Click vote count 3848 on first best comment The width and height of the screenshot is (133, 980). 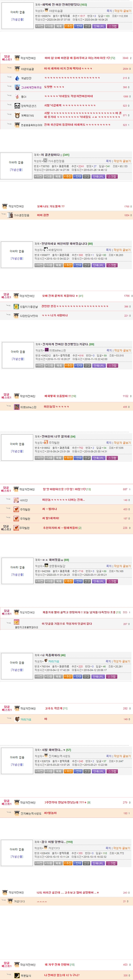125,58
